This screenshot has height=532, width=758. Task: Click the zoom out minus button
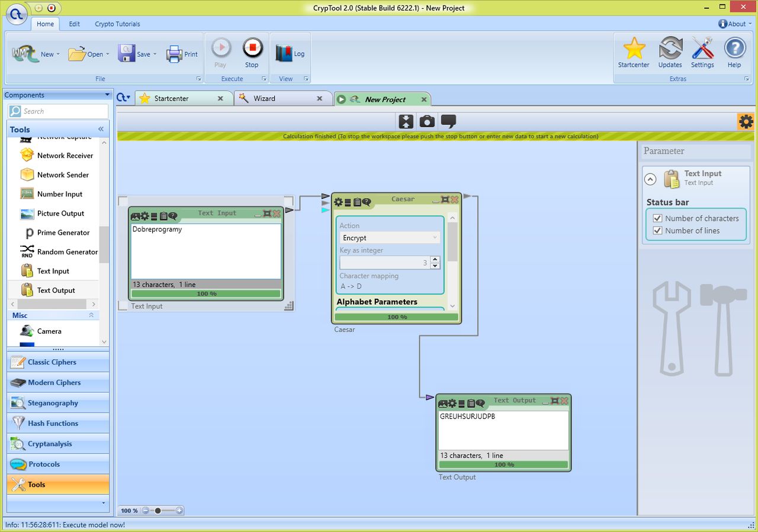click(145, 510)
